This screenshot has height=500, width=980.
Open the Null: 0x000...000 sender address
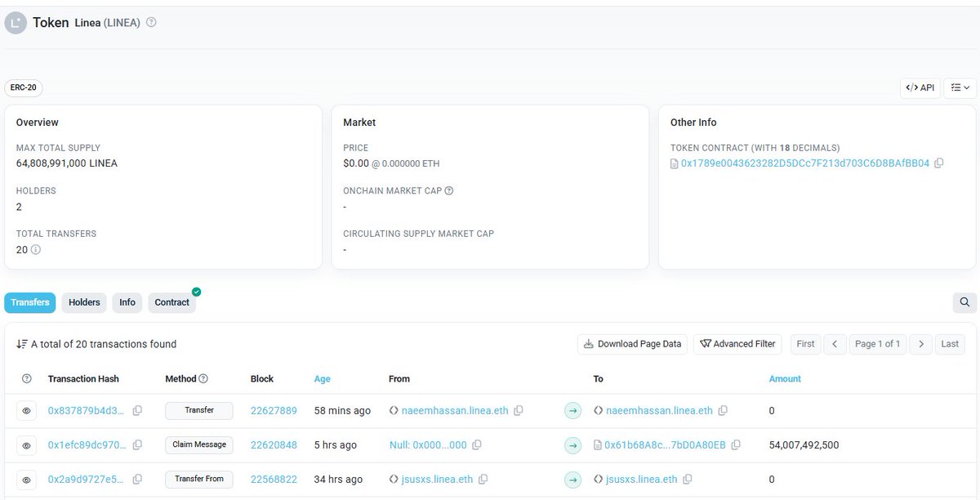click(x=428, y=445)
